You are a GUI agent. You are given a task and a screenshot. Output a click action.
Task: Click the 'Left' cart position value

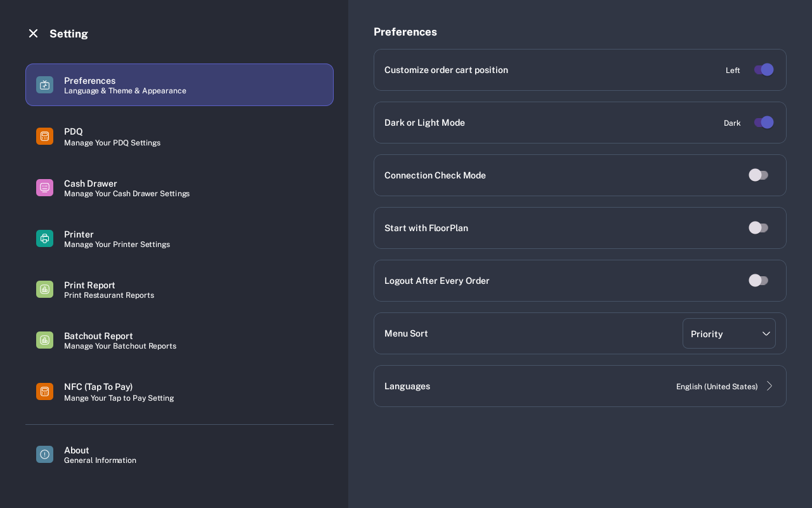(x=733, y=70)
